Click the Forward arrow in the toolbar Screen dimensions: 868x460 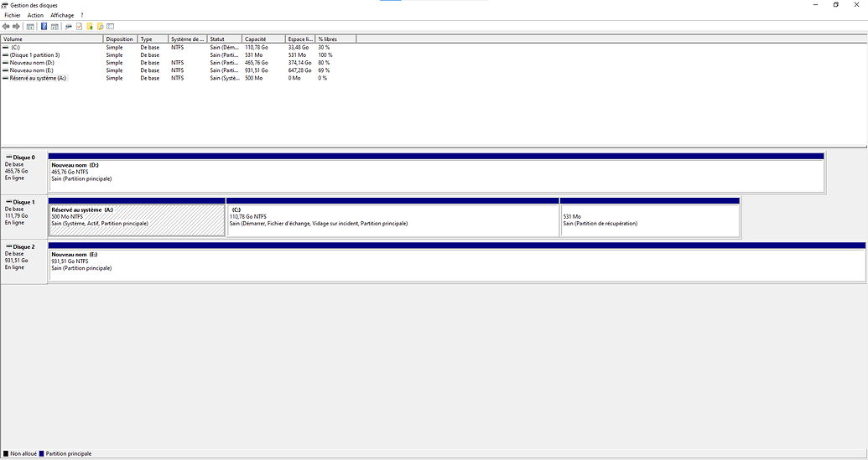point(16,27)
